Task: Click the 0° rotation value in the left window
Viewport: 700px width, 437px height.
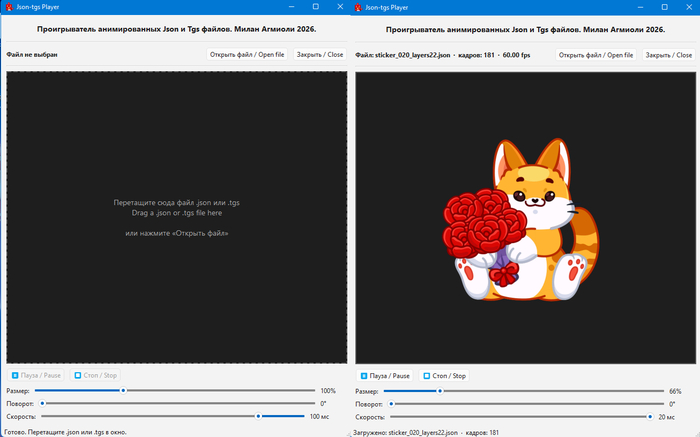Action: 323,404
